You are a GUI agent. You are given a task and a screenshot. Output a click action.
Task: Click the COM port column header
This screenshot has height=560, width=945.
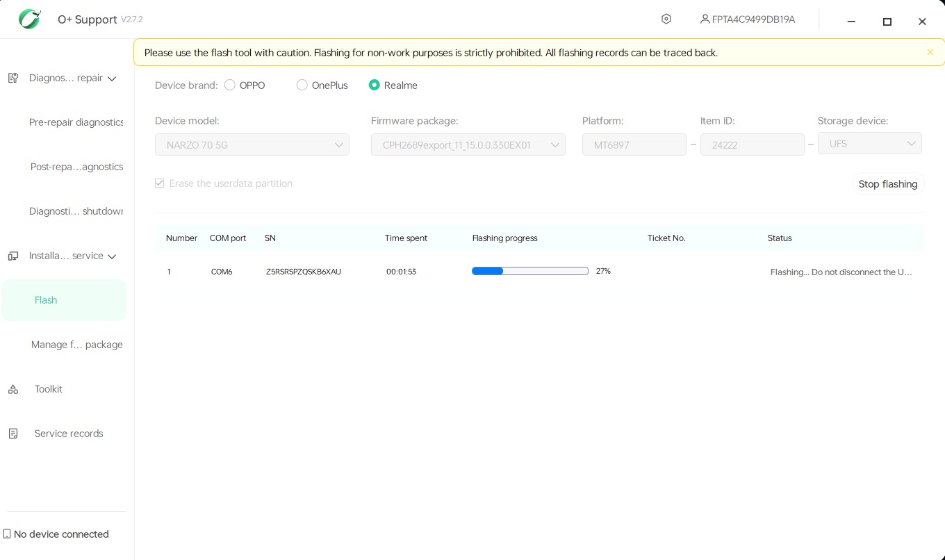click(x=228, y=238)
